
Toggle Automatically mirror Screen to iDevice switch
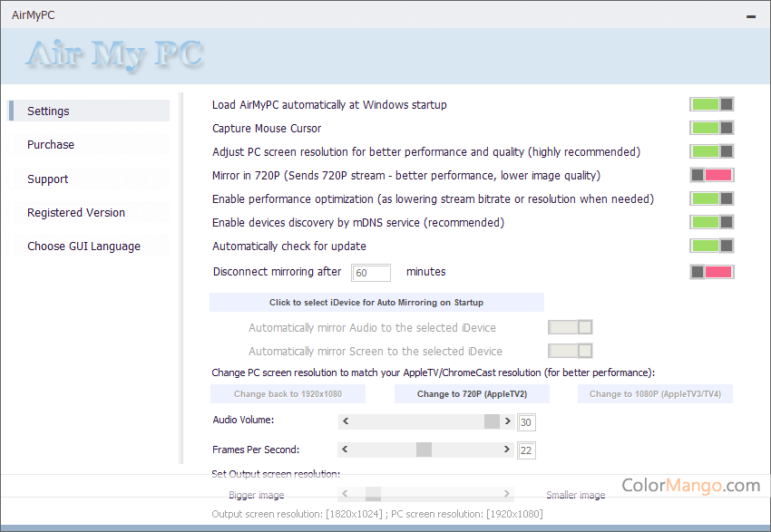click(x=570, y=351)
